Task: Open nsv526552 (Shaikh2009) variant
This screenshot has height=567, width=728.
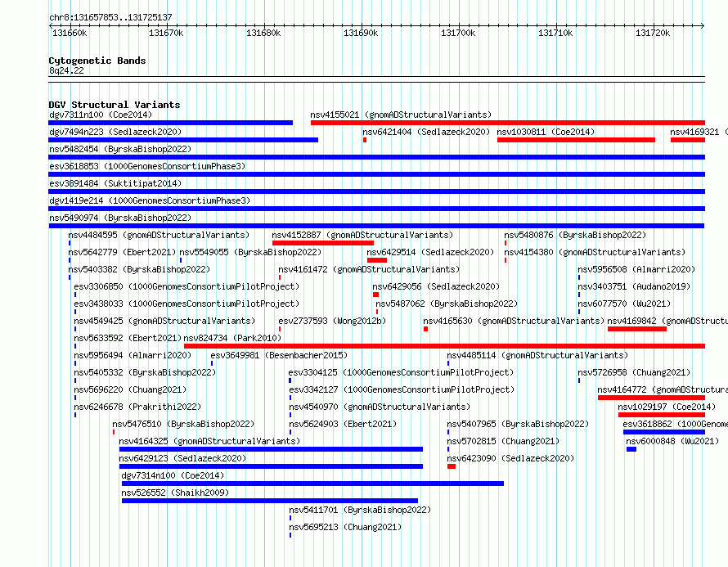Action: tap(175, 493)
